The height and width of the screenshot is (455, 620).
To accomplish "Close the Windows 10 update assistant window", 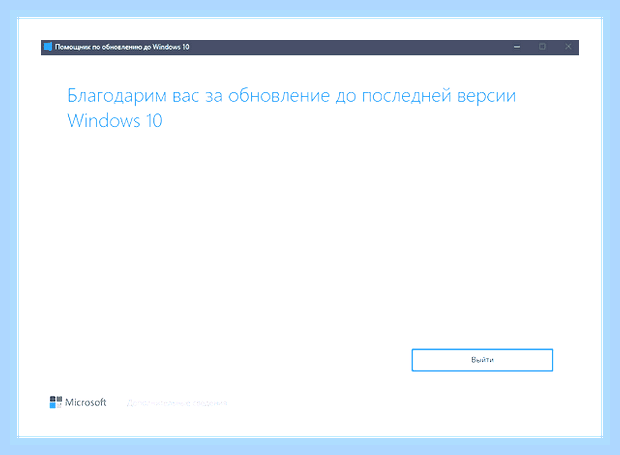I will [x=568, y=47].
